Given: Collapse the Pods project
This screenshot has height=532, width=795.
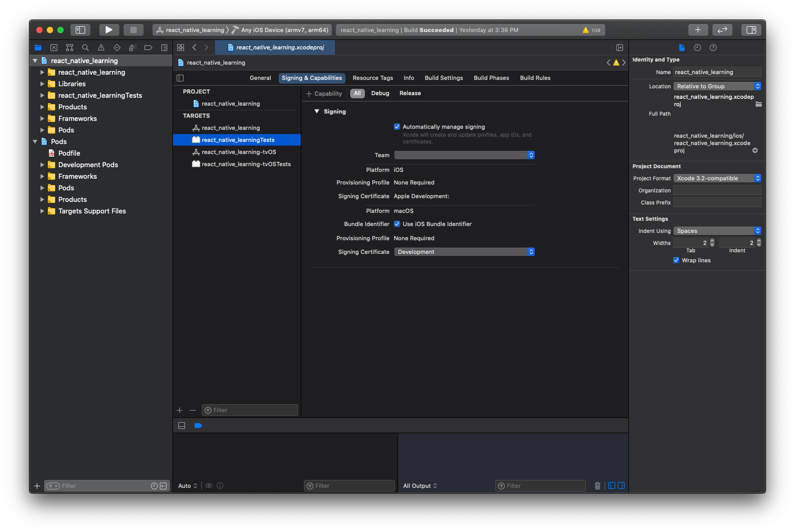Looking at the screenshot, I should pyautogui.click(x=35, y=141).
